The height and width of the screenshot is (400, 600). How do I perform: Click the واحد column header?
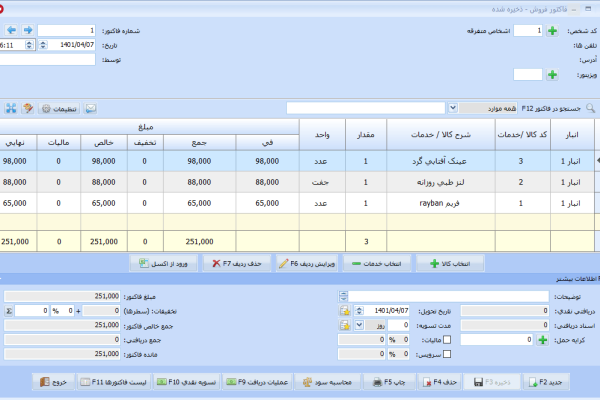322,135
